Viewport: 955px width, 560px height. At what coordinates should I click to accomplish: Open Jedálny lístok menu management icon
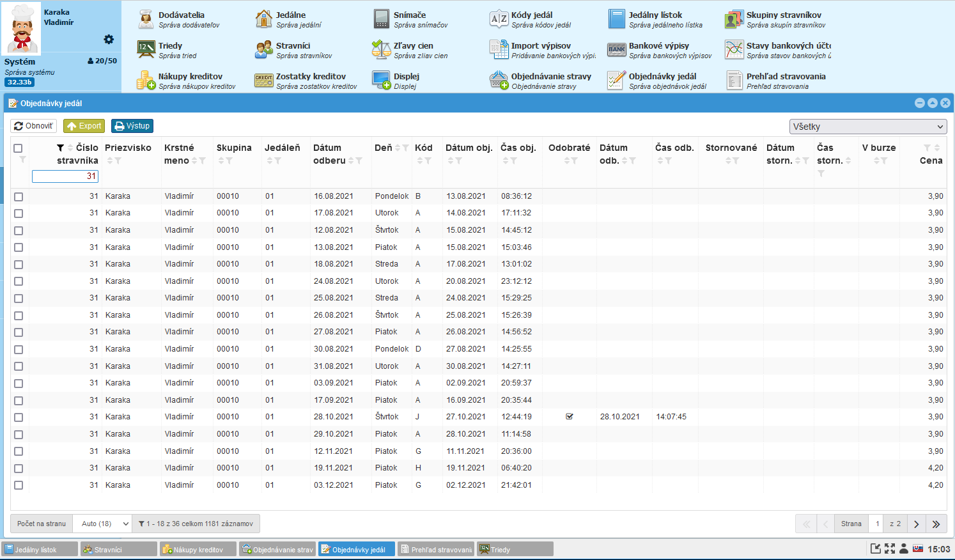click(x=617, y=19)
